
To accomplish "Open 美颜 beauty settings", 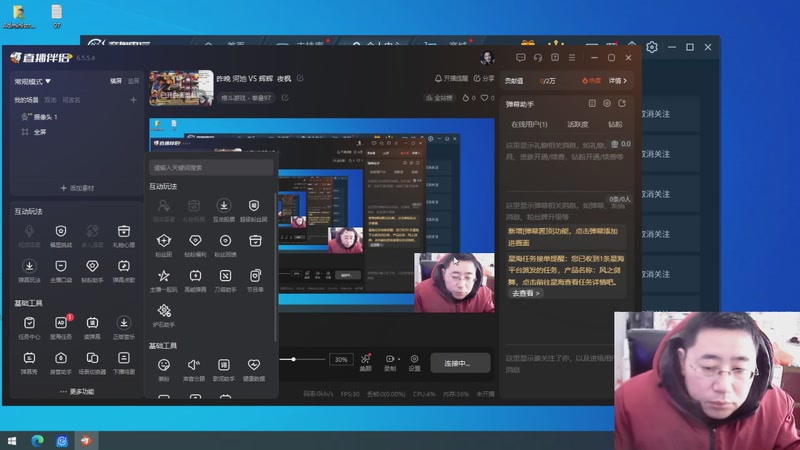I will pyautogui.click(x=365, y=362).
